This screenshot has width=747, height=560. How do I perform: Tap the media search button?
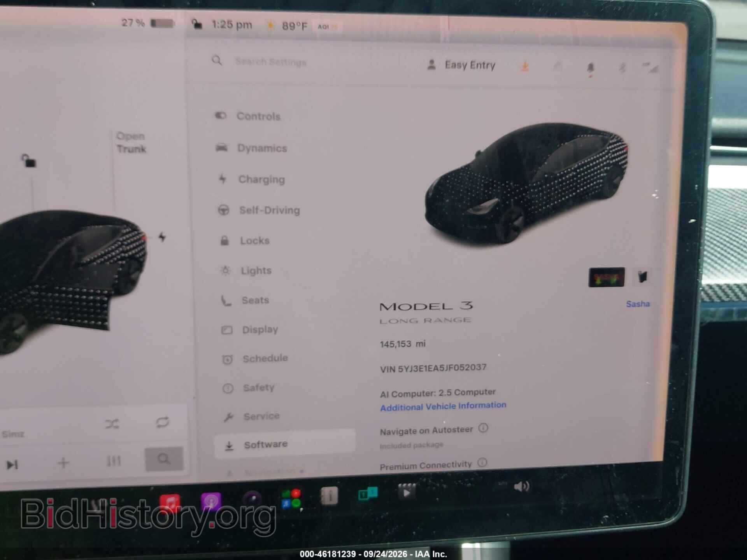(164, 459)
